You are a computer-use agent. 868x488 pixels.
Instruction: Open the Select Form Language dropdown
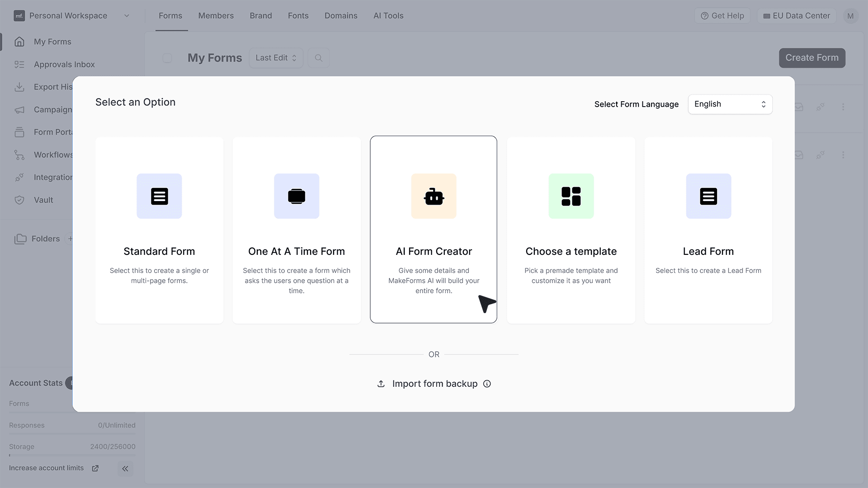(x=730, y=104)
